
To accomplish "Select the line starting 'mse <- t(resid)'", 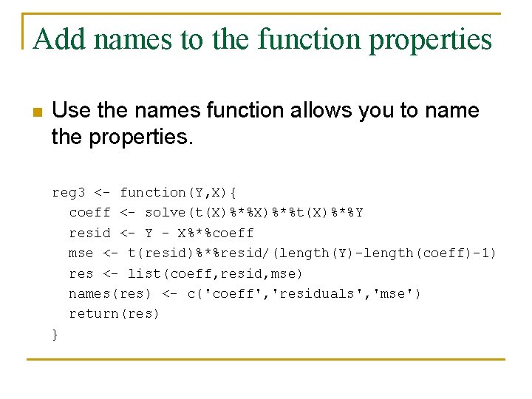I will pyautogui.click(x=282, y=253).
